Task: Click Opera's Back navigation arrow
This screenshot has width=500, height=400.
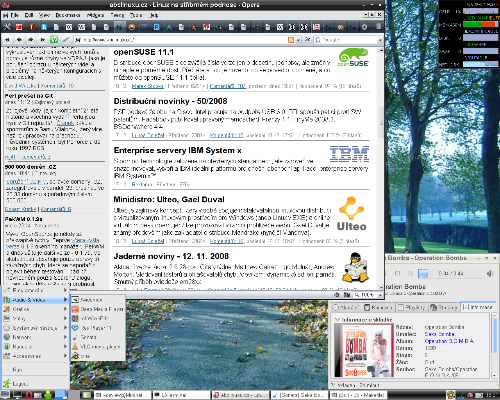Action: (19, 40)
